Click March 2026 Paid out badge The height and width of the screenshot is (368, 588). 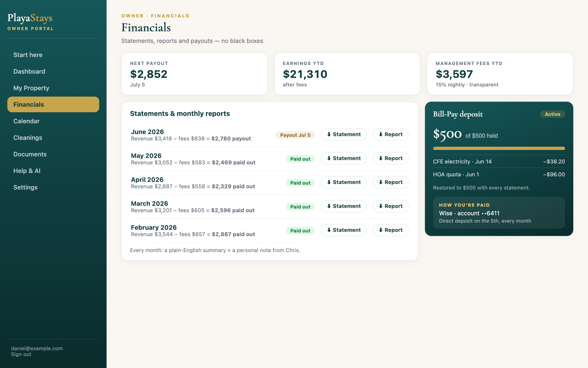point(300,207)
